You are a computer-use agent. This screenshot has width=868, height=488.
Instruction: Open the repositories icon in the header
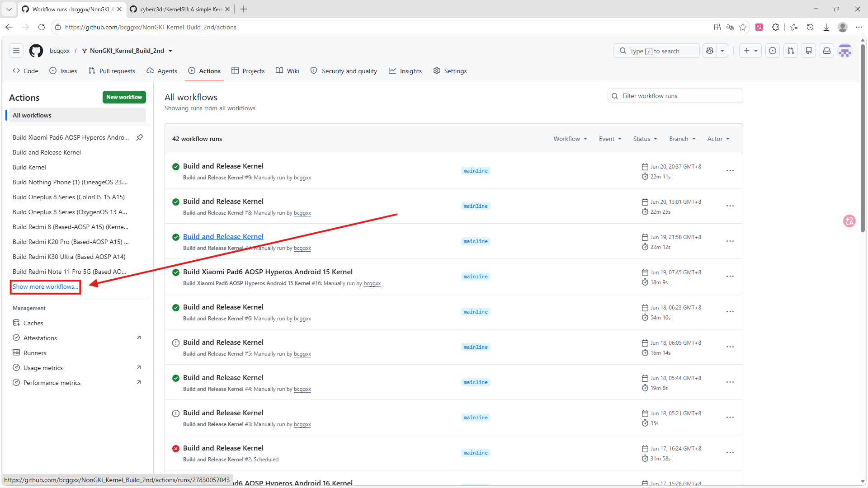click(x=809, y=51)
